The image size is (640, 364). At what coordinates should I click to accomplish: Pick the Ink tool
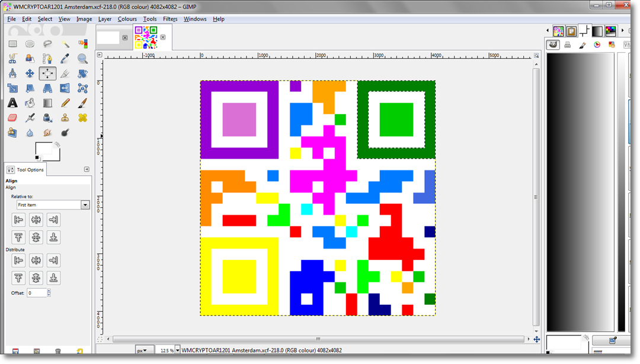click(x=47, y=118)
